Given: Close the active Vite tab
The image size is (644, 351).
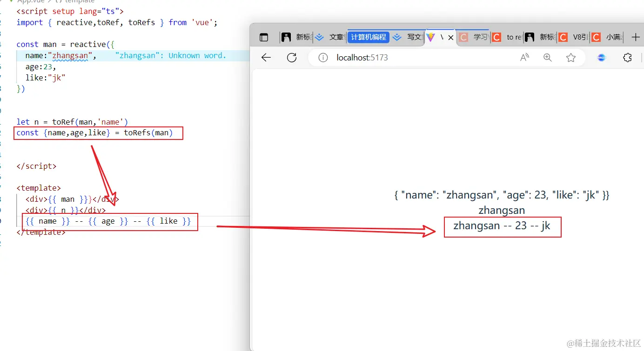Looking at the screenshot, I should (x=450, y=38).
